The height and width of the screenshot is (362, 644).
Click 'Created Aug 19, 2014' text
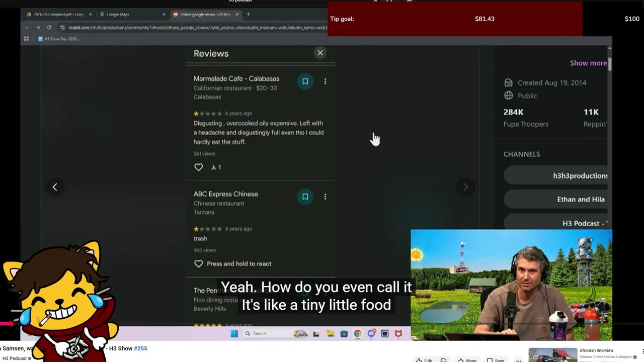552,82
